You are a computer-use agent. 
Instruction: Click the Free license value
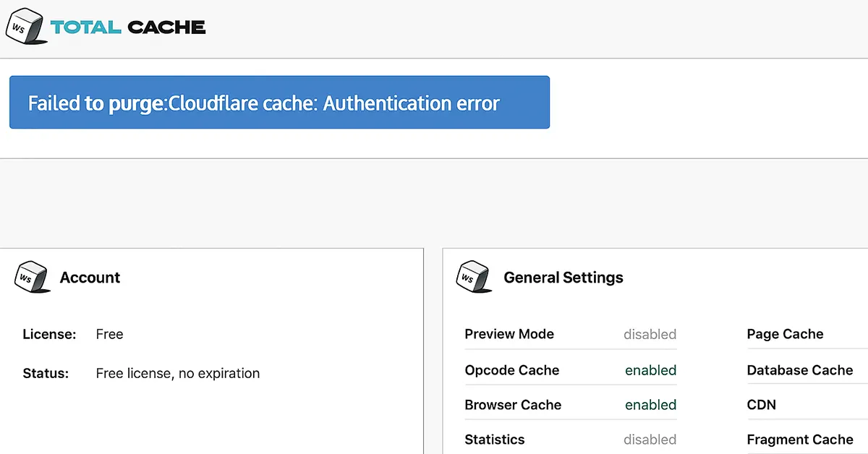tap(109, 334)
